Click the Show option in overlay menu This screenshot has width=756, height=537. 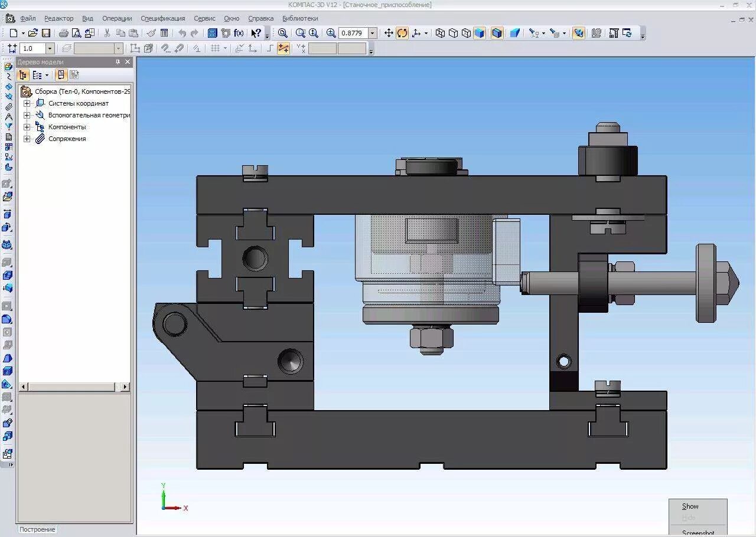click(x=690, y=506)
